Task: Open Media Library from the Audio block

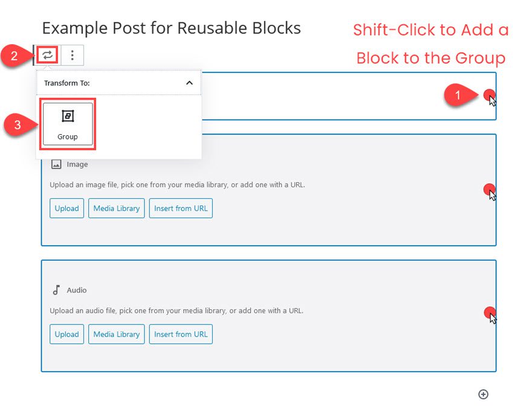Action: click(x=116, y=334)
